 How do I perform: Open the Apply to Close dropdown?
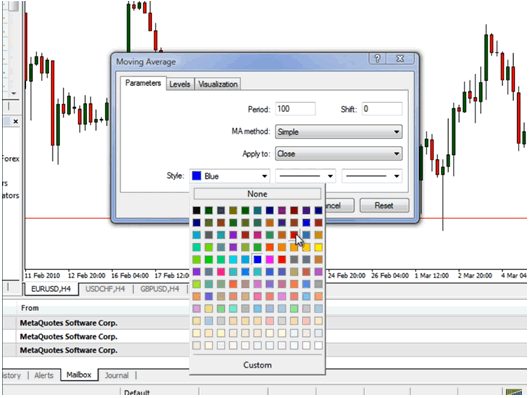click(x=339, y=154)
